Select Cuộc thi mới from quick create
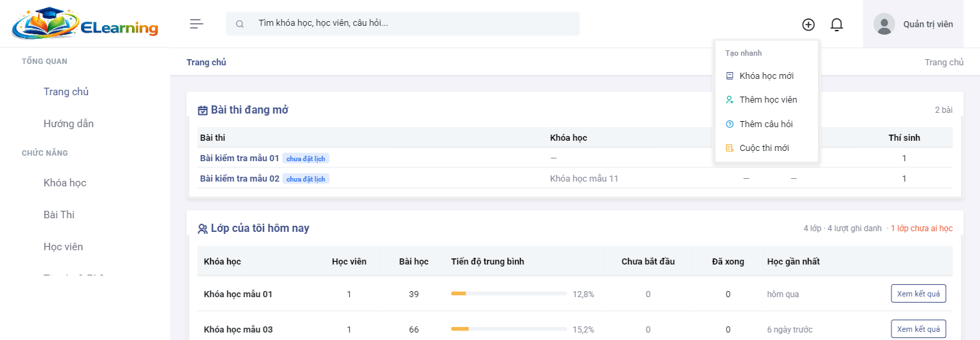The image size is (980, 340). (x=766, y=148)
